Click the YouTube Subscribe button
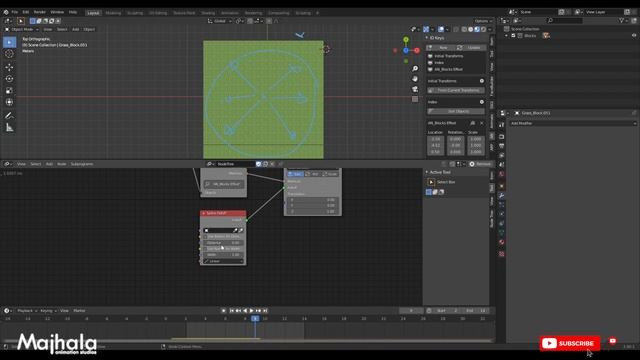640x360 pixels. [x=570, y=343]
